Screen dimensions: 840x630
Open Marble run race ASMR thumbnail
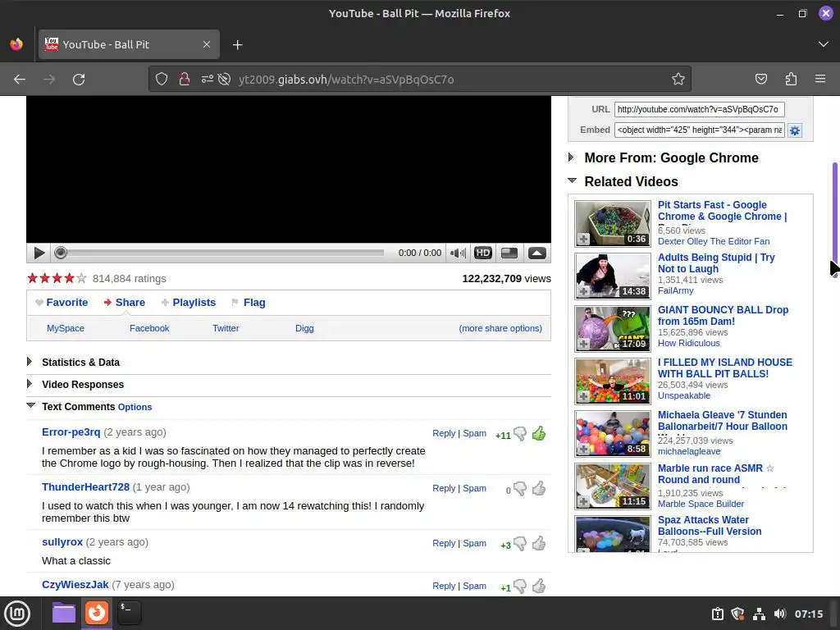tap(612, 486)
